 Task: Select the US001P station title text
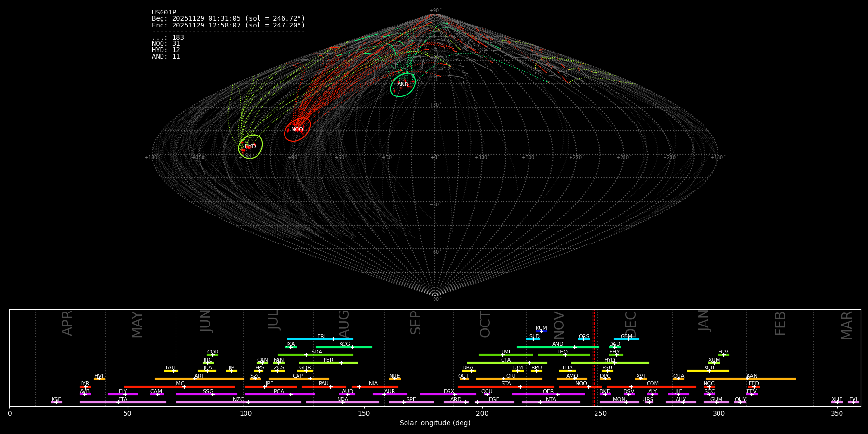pos(164,13)
